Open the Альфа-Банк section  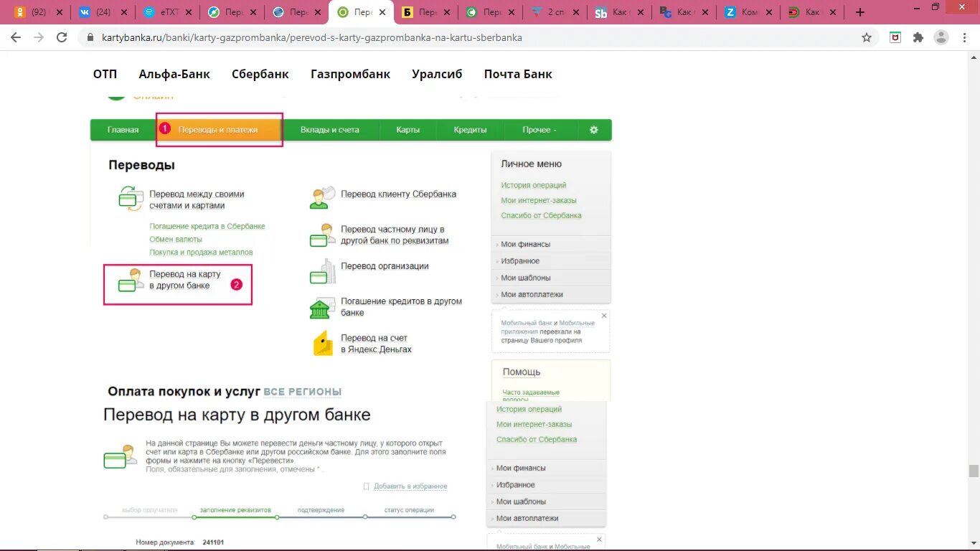click(x=174, y=74)
